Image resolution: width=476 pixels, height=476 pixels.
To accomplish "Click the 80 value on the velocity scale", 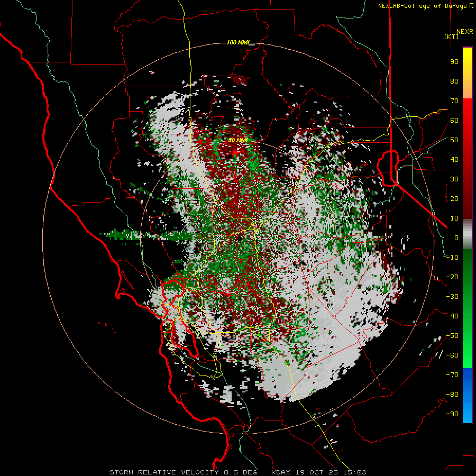I will click(x=454, y=81).
